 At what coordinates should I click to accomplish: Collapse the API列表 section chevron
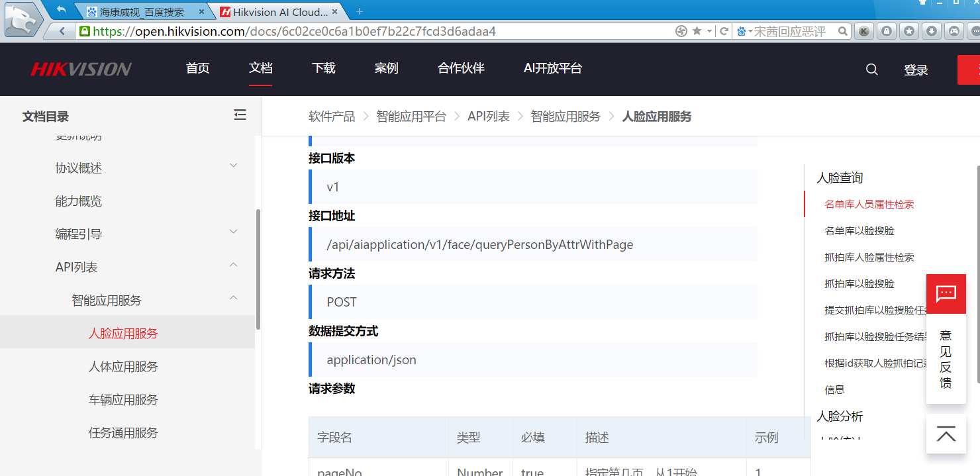click(x=233, y=265)
